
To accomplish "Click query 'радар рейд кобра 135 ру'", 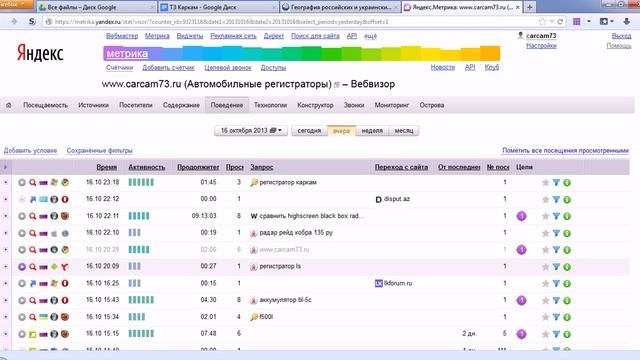I will pyautogui.click(x=296, y=233).
